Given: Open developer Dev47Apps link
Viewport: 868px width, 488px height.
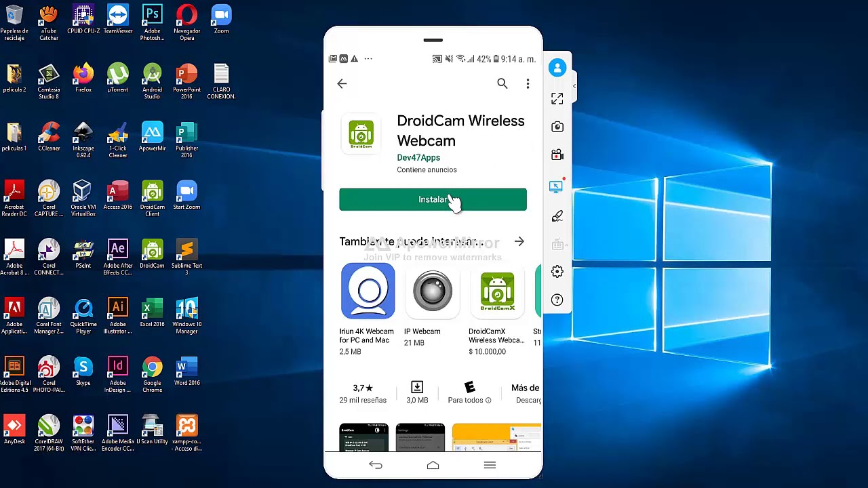Looking at the screenshot, I should [x=418, y=157].
